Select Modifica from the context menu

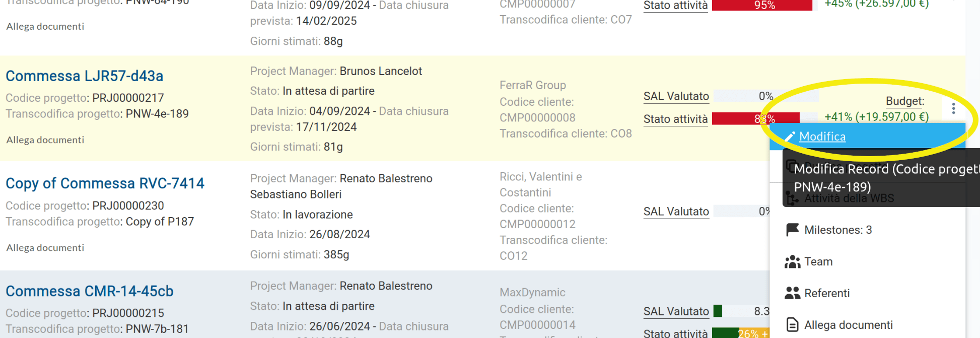click(x=822, y=136)
